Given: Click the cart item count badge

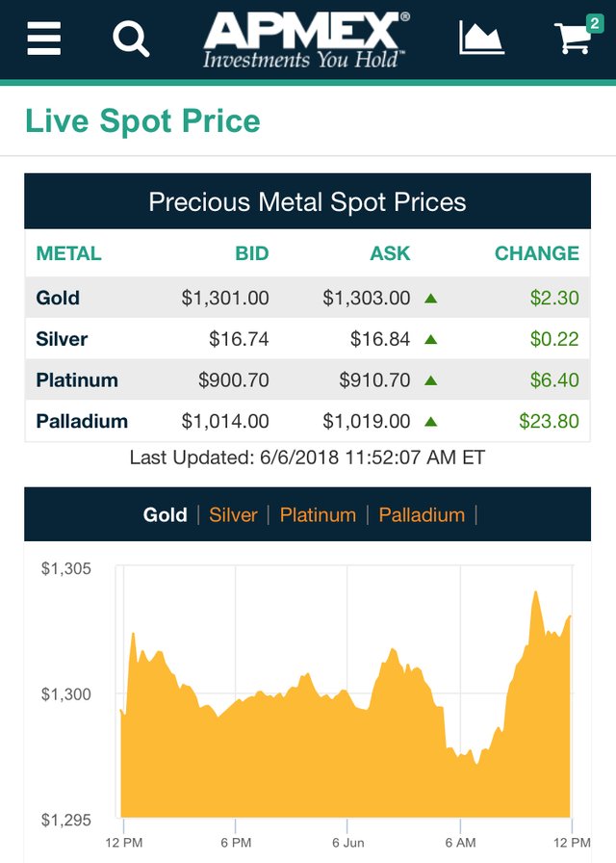Looking at the screenshot, I should [593, 23].
